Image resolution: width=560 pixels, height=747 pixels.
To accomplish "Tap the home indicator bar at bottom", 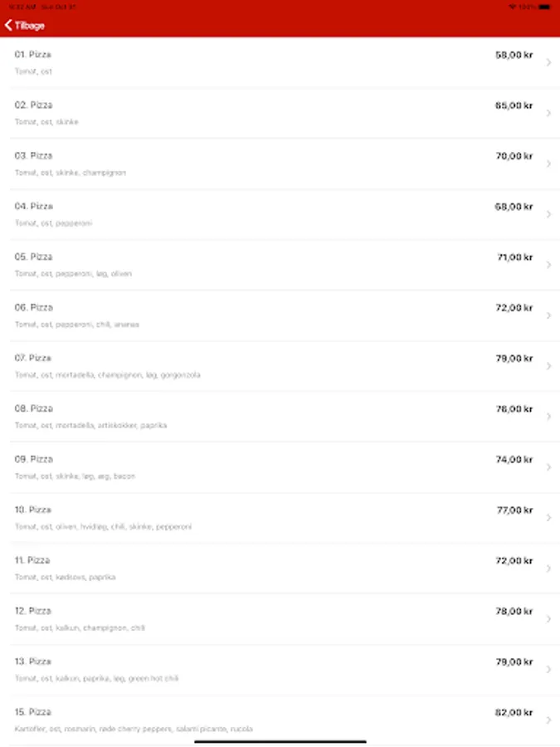I will click(280, 741).
